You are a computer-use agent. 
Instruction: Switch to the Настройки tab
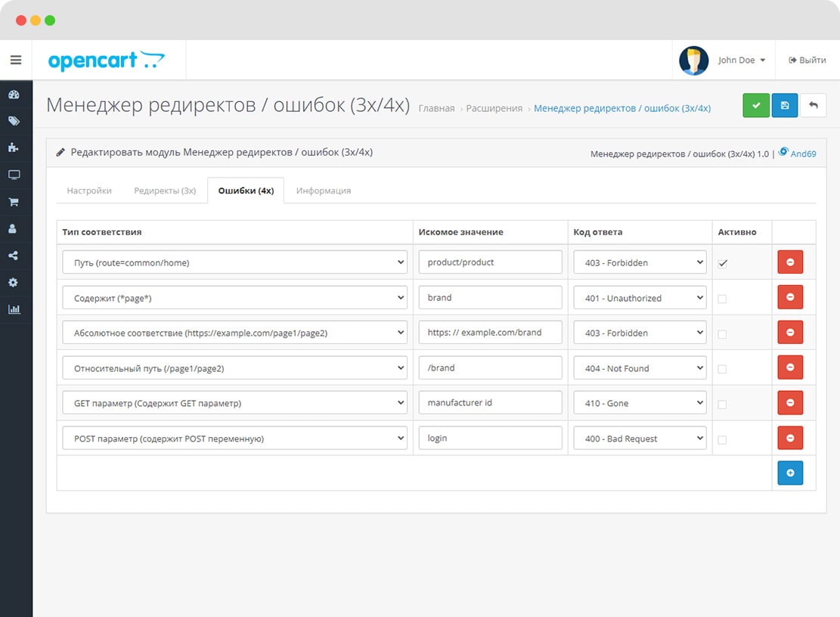click(89, 191)
